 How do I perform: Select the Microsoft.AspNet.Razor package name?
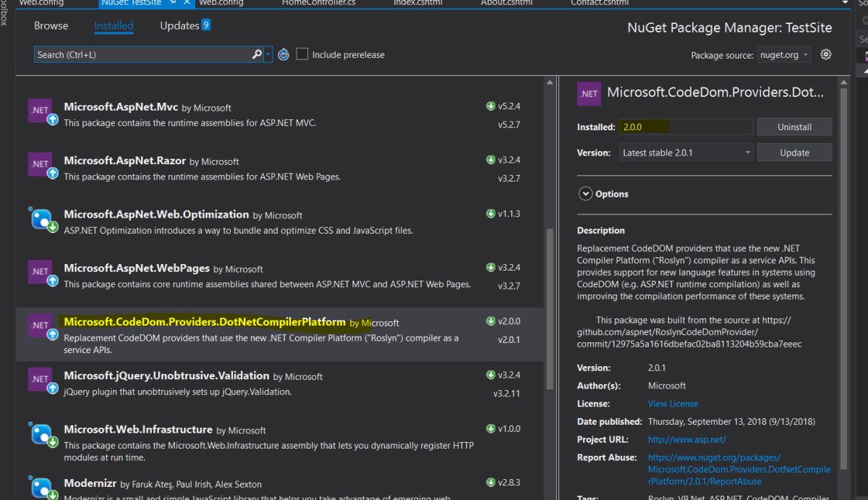124,161
